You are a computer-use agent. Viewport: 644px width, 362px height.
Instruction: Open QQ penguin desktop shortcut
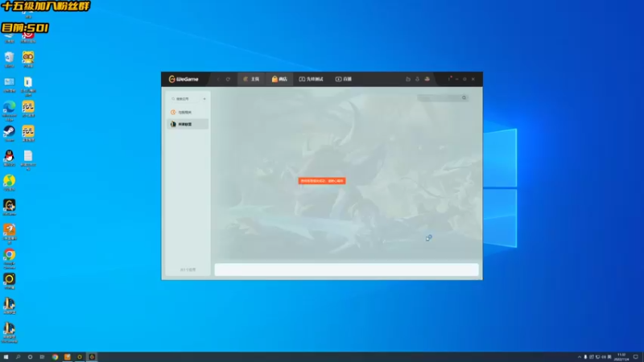click(9, 158)
